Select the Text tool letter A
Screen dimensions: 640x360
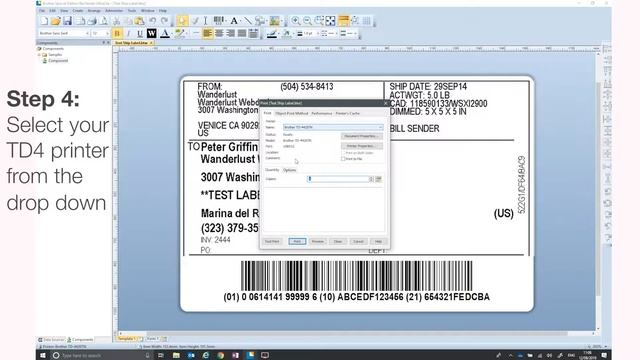click(x=234, y=21)
